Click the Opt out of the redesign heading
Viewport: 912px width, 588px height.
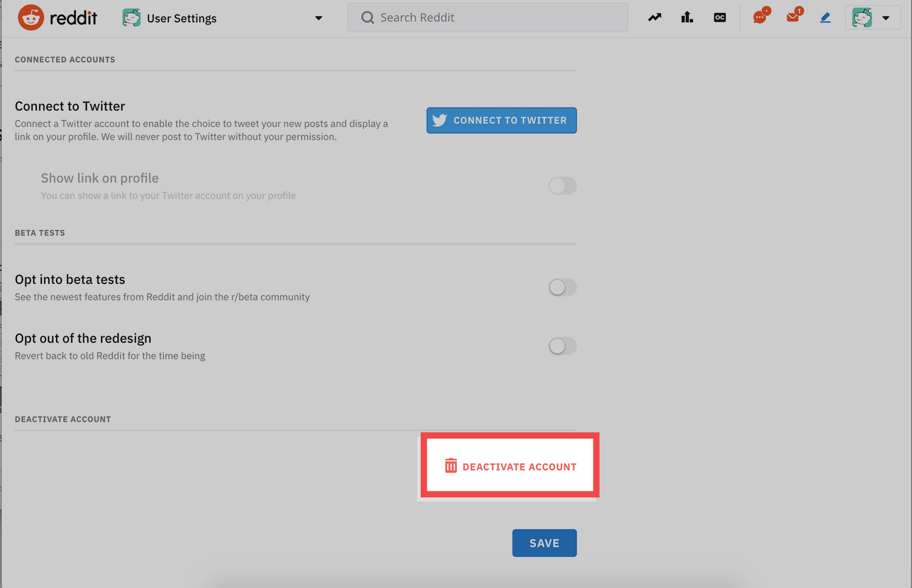pos(83,339)
